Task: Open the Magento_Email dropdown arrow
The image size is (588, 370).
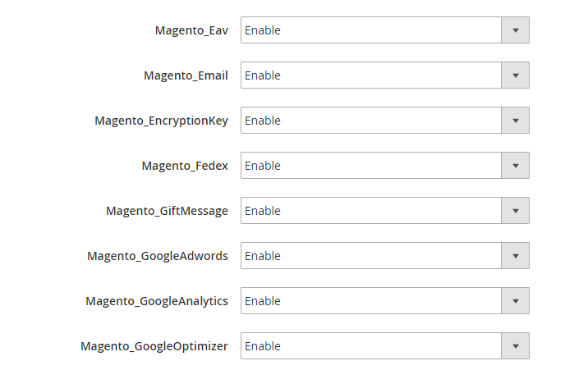Action: tap(515, 75)
